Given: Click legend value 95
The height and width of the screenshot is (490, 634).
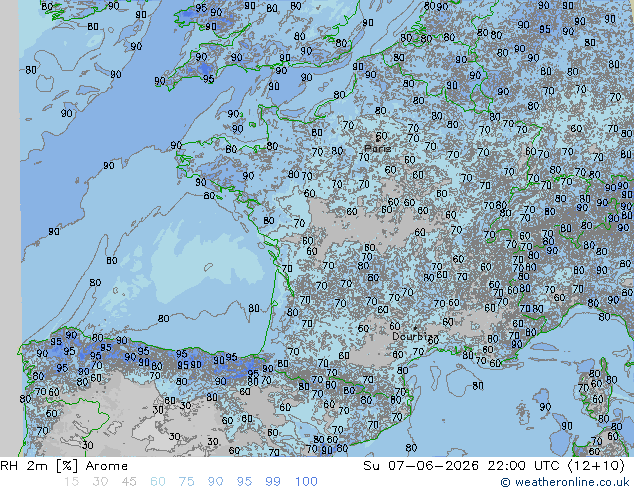Looking at the screenshot, I should (x=244, y=482).
